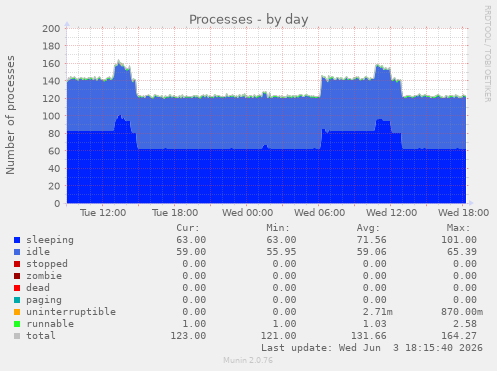The image size is (497, 371).
Task: Click the uninterruptible legend color swatch
Action: pyautogui.click(x=17, y=312)
